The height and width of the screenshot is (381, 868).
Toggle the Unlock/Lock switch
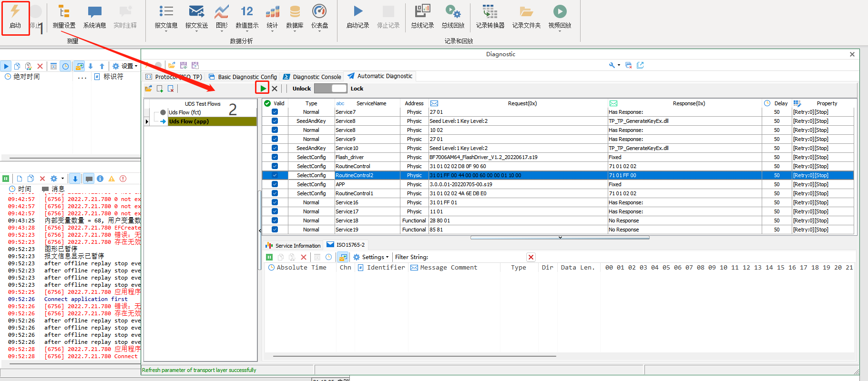pos(331,89)
